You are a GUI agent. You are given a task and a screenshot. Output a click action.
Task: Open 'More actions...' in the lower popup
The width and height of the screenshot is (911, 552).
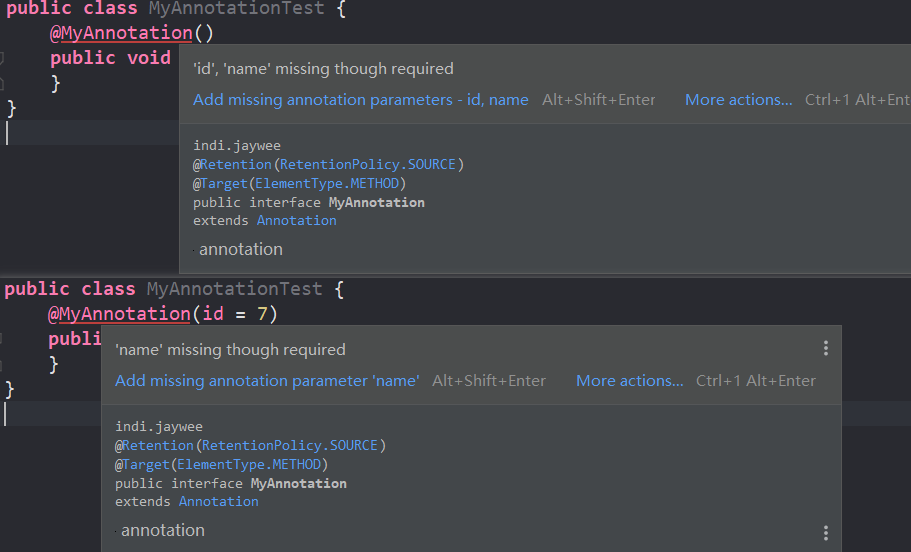pos(630,381)
